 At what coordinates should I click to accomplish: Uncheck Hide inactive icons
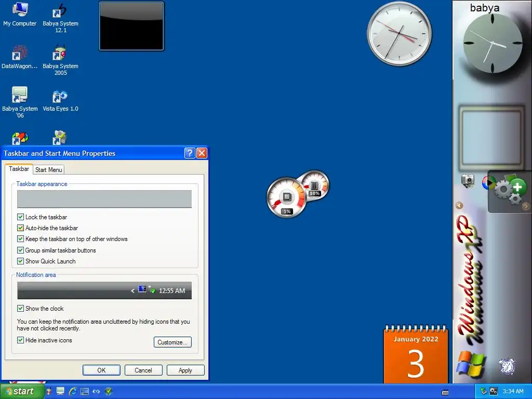pyautogui.click(x=20, y=340)
